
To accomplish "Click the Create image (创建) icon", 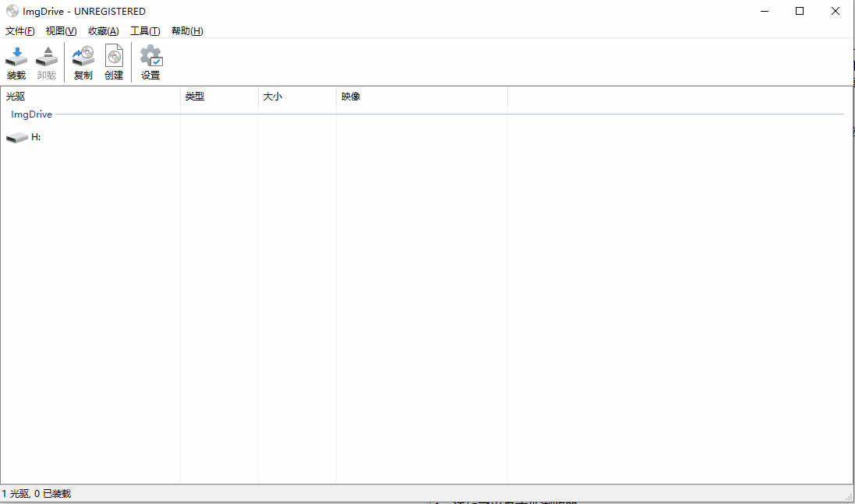I will pos(114,62).
